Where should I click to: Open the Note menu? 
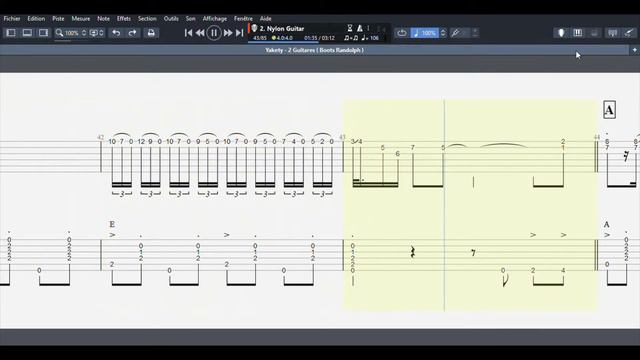pyautogui.click(x=103, y=18)
